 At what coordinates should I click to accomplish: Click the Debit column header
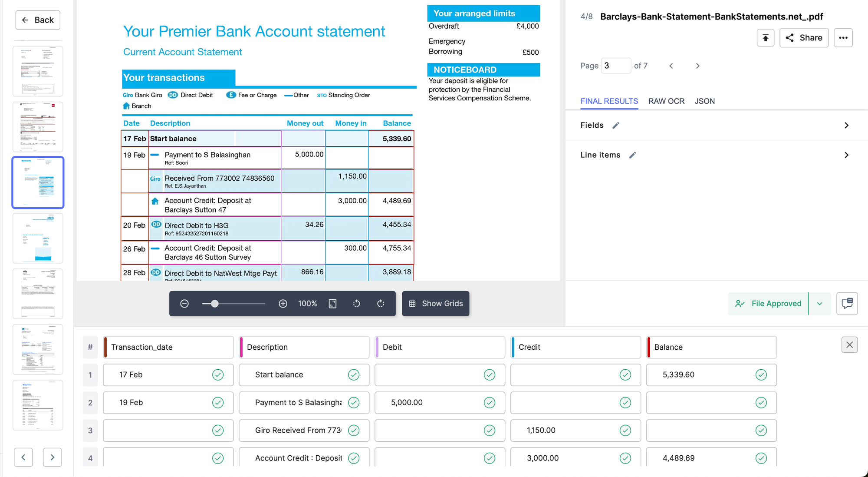(x=440, y=347)
